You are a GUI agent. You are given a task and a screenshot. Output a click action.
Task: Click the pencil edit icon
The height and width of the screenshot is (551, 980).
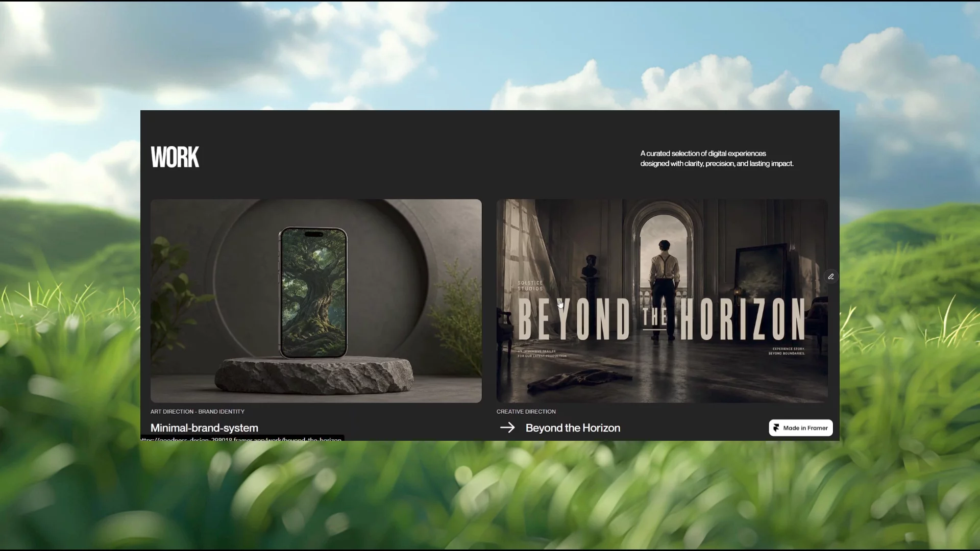[831, 277]
